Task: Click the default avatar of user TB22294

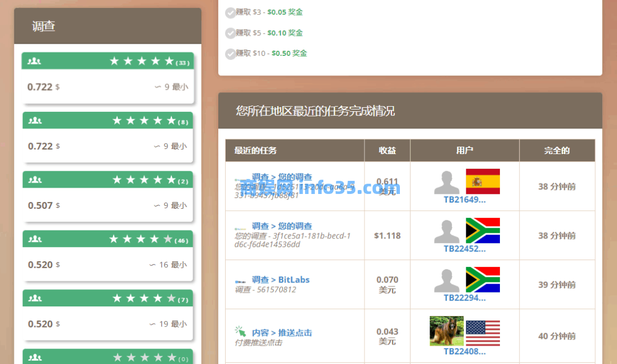Action: coord(447,281)
